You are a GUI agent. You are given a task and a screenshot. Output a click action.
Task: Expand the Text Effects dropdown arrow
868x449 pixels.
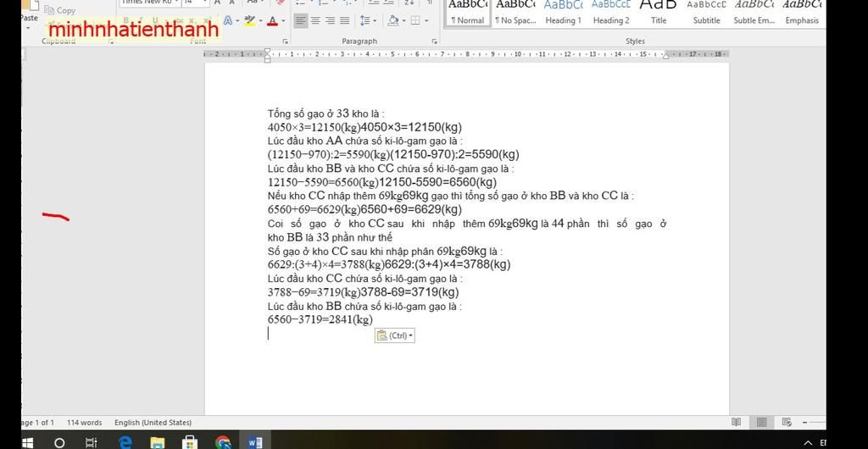click(x=237, y=21)
